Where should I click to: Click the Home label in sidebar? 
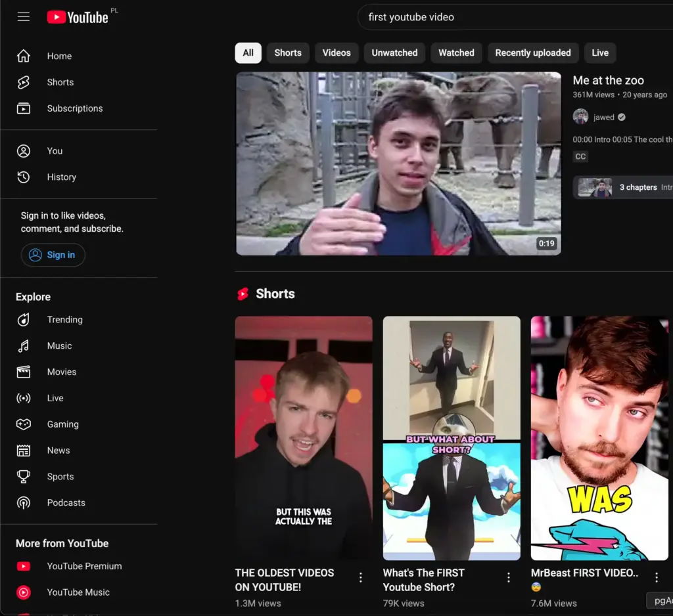(x=59, y=56)
